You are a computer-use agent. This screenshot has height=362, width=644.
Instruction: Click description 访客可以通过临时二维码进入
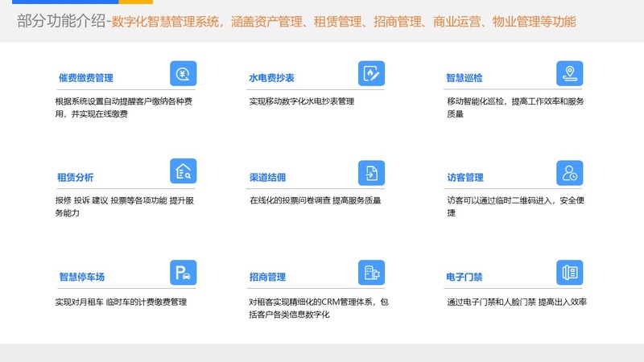[x=515, y=207]
